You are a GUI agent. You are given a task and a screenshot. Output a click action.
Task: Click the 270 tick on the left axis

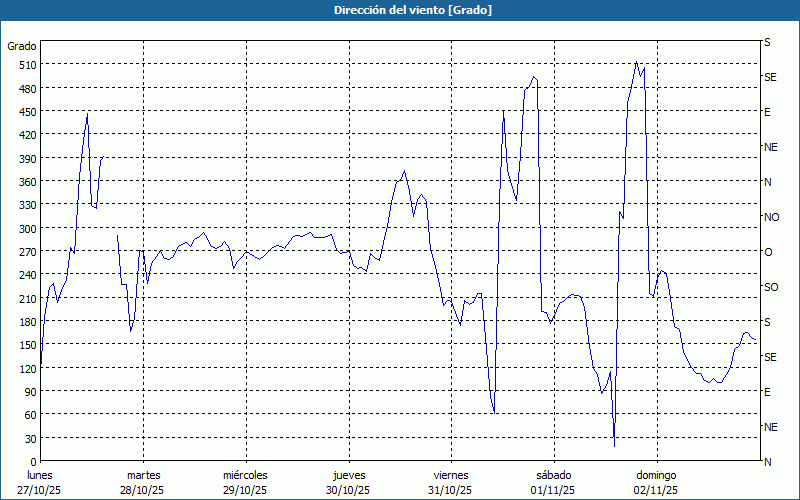coord(26,252)
